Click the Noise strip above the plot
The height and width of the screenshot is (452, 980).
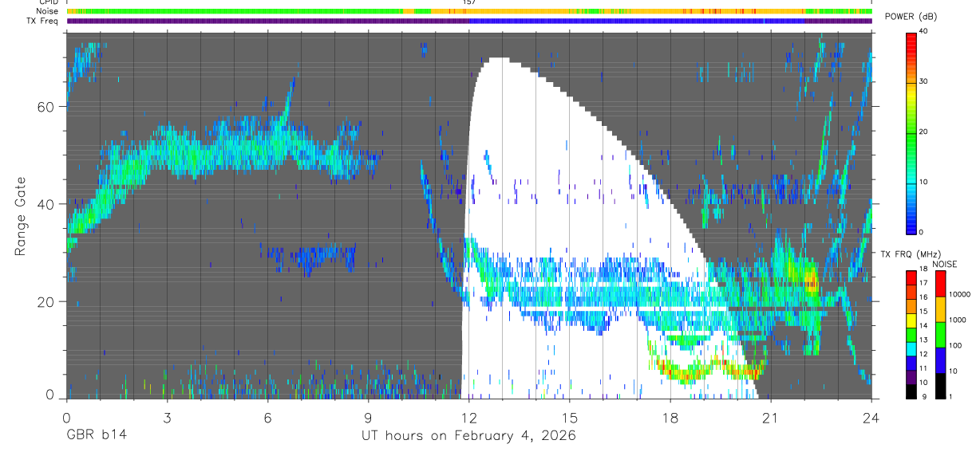pos(469,11)
